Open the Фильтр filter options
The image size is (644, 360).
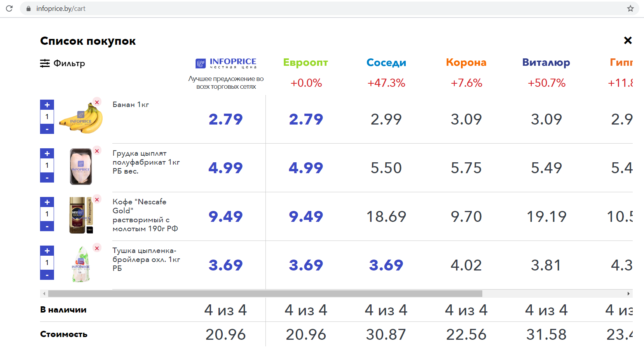pyautogui.click(x=63, y=63)
